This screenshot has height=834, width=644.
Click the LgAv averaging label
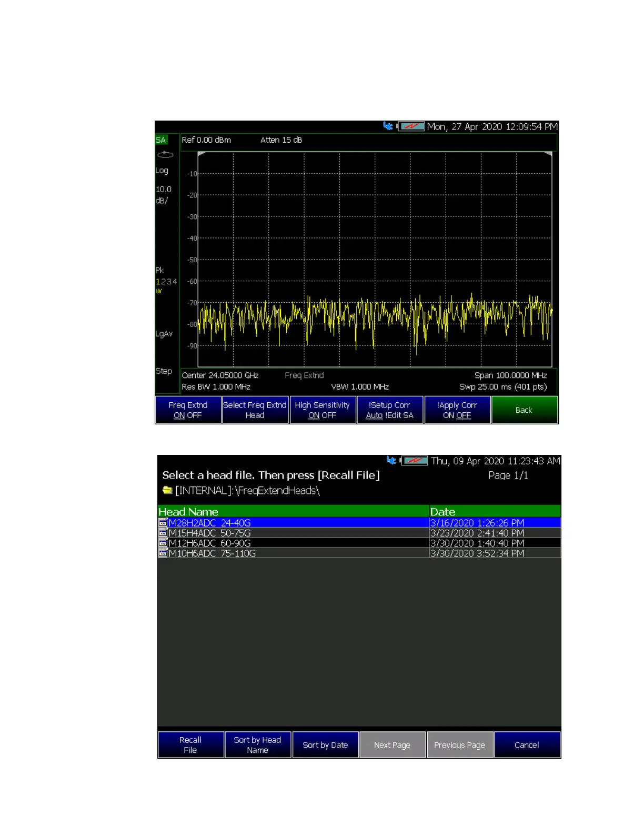(x=164, y=334)
